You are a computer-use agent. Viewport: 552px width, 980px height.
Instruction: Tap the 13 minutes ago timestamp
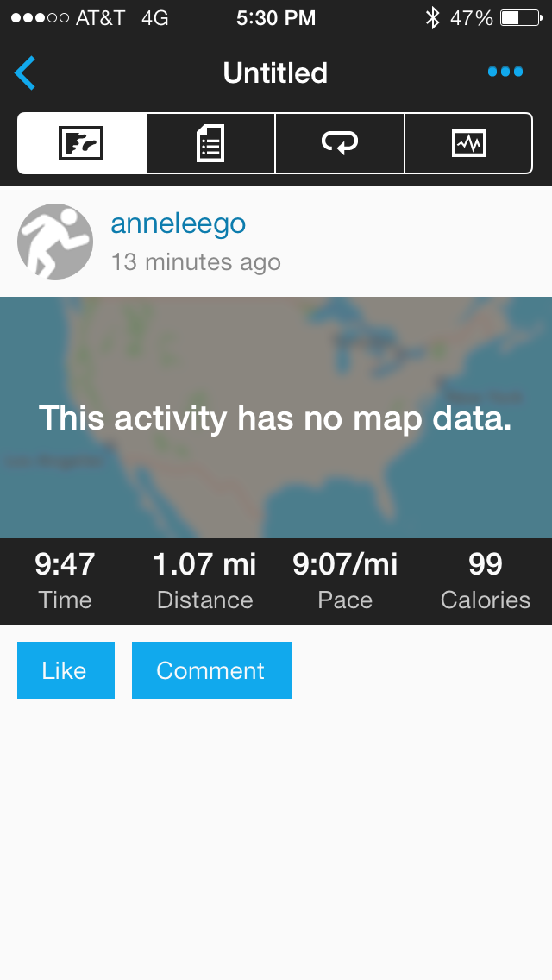click(x=196, y=262)
